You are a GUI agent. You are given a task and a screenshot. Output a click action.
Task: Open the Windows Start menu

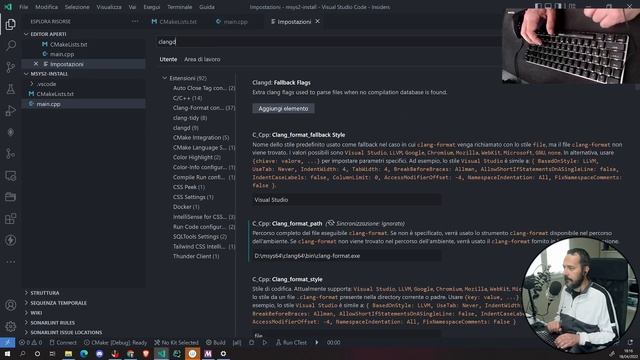(x=7, y=354)
